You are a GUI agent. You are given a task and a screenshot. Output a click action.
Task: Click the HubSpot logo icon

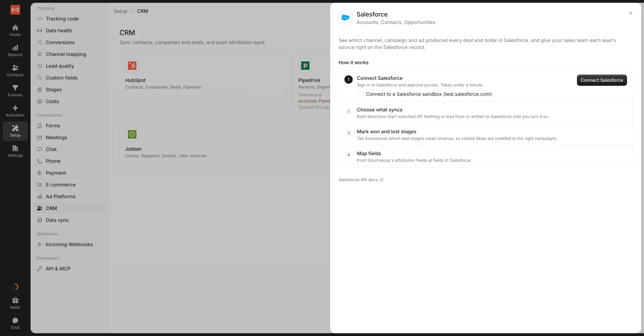(x=132, y=65)
